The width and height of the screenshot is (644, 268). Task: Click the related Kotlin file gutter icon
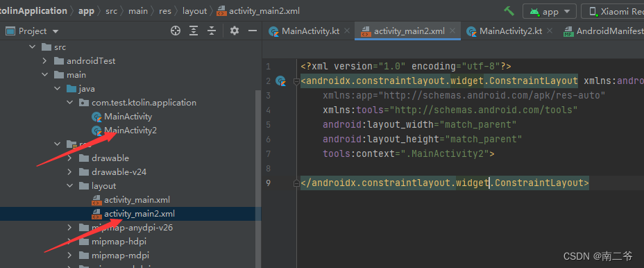[280, 81]
